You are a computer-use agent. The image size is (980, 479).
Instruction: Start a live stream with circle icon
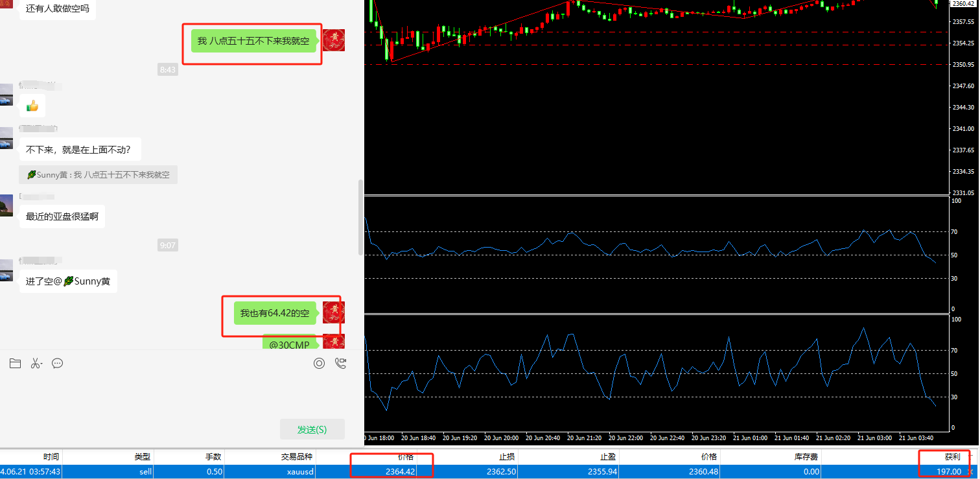(x=319, y=364)
